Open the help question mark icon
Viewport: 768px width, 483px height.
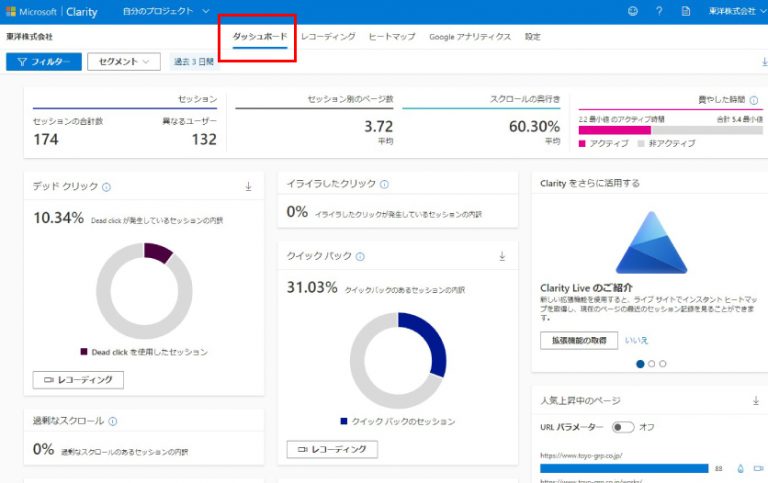659,11
